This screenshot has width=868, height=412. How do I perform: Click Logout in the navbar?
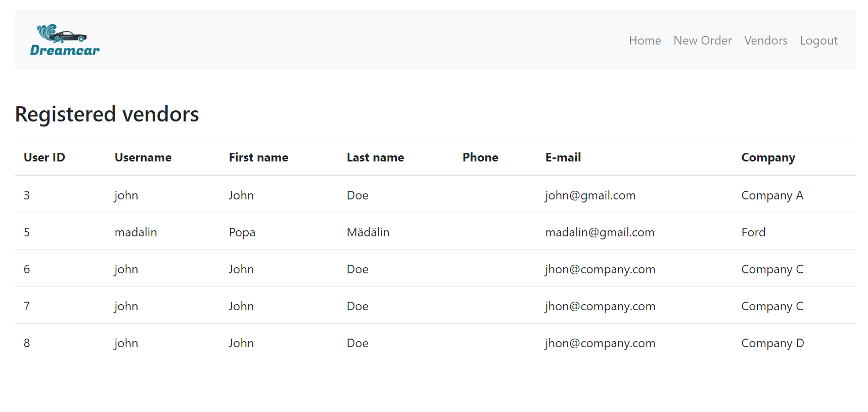pos(818,40)
